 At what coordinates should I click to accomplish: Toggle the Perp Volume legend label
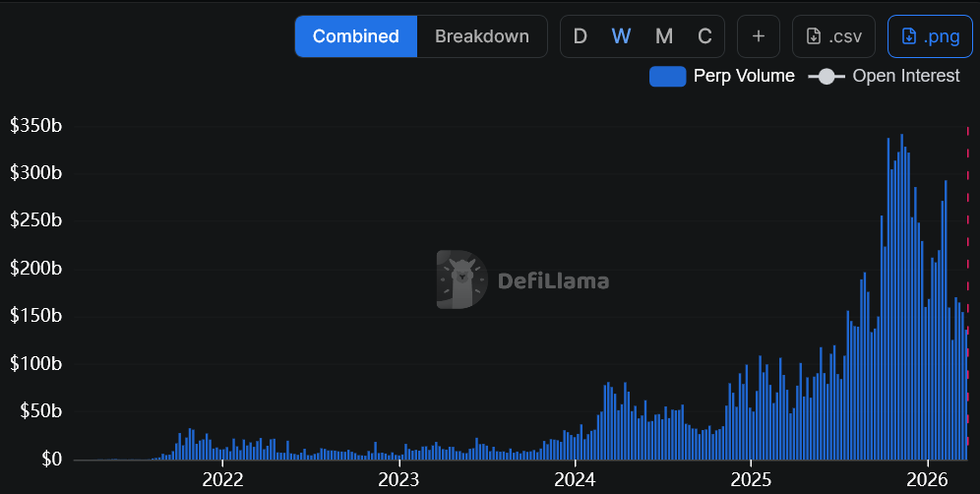coord(744,76)
